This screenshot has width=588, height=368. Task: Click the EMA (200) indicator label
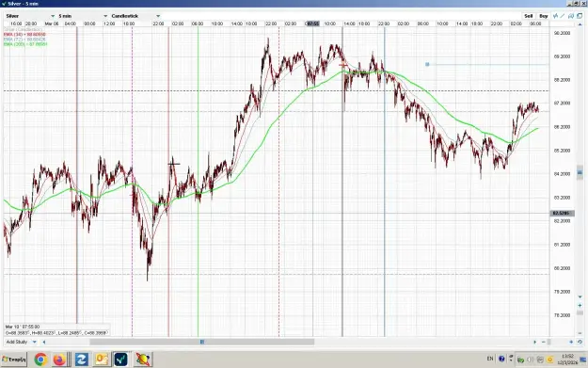(x=25, y=44)
